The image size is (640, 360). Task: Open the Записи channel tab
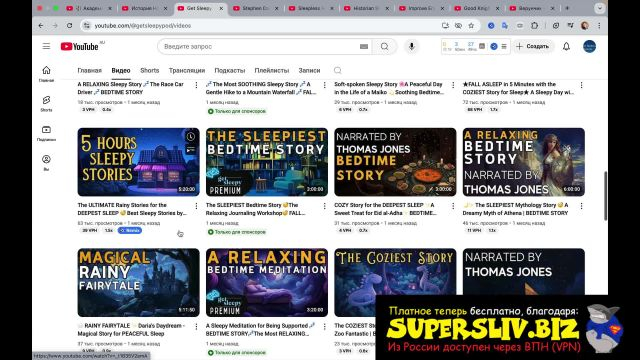[x=309, y=70]
